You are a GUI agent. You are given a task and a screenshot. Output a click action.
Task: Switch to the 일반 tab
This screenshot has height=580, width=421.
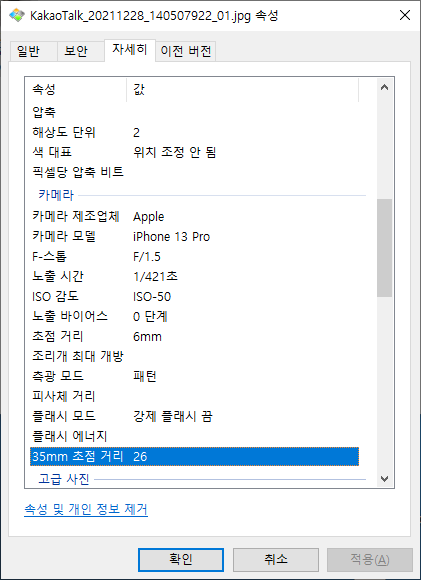tap(33, 51)
